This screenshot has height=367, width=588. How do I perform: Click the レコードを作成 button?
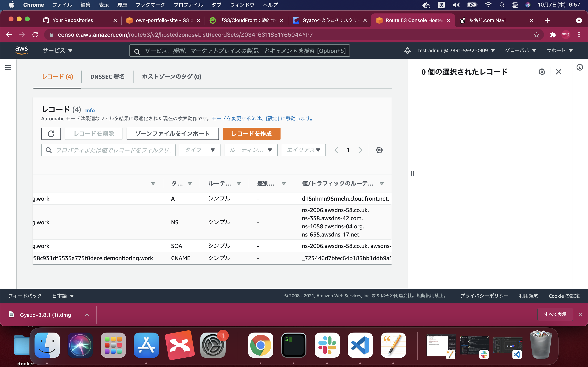click(x=252, y=134)
